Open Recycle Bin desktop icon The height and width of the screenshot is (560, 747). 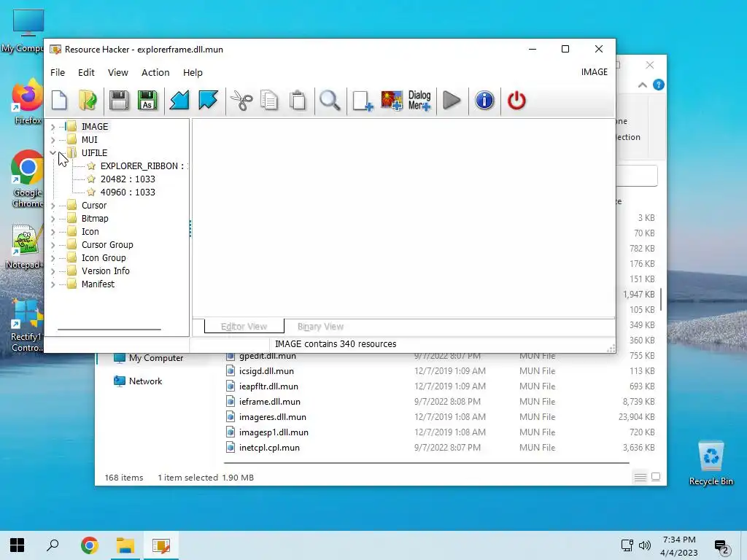[711, 462]
